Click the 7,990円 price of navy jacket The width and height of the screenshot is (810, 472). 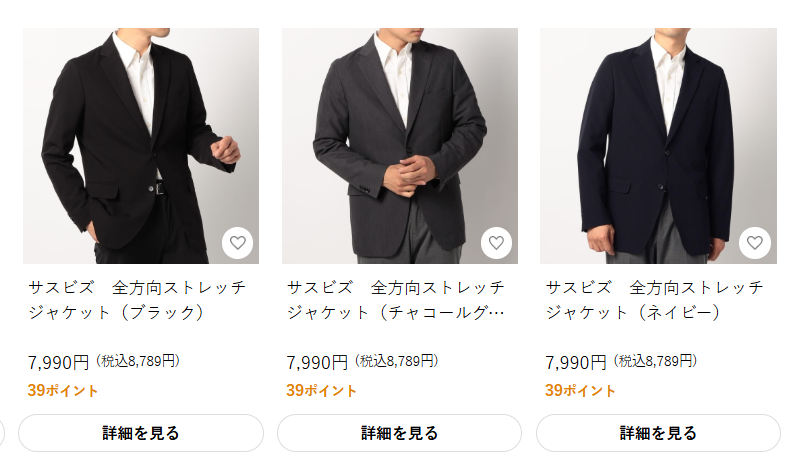point(576,362)
